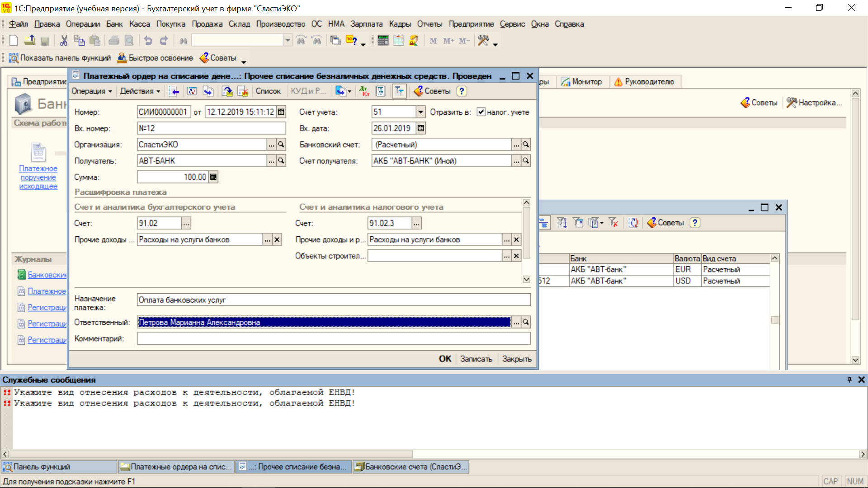The height and width of the screenshot is (488, 868).
Task: Open Платежное поручение исходящее link
Action: (x=38, y=177)
